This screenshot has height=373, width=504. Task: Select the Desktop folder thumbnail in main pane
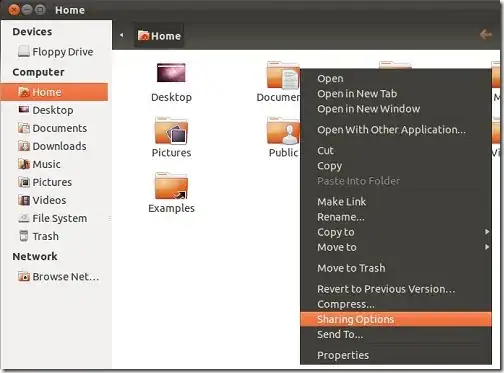point(171,72)
